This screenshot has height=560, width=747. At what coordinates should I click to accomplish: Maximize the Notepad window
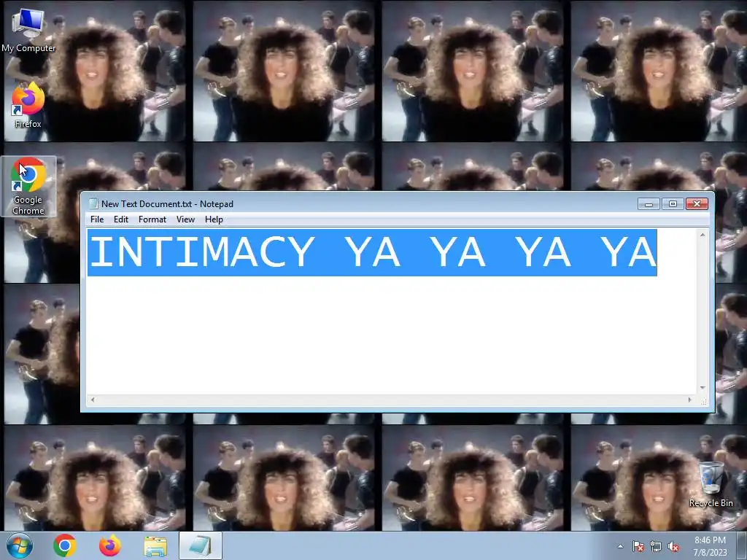[x=673, y=204]
